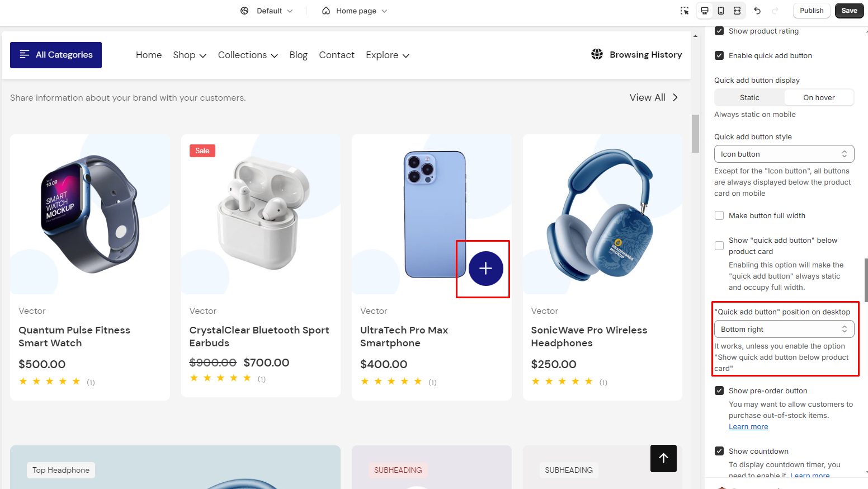Toggle the inspector selection icon
This screenshot has height=489, width=868.
685,11
